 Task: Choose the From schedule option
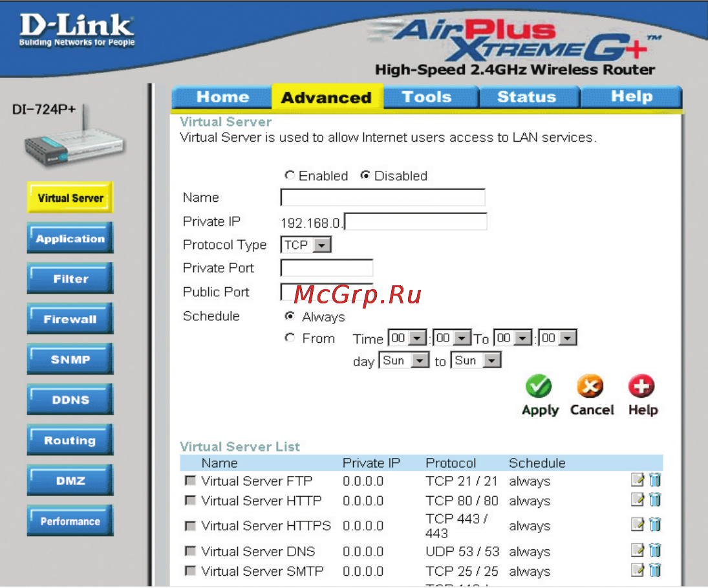coord(290,338)
